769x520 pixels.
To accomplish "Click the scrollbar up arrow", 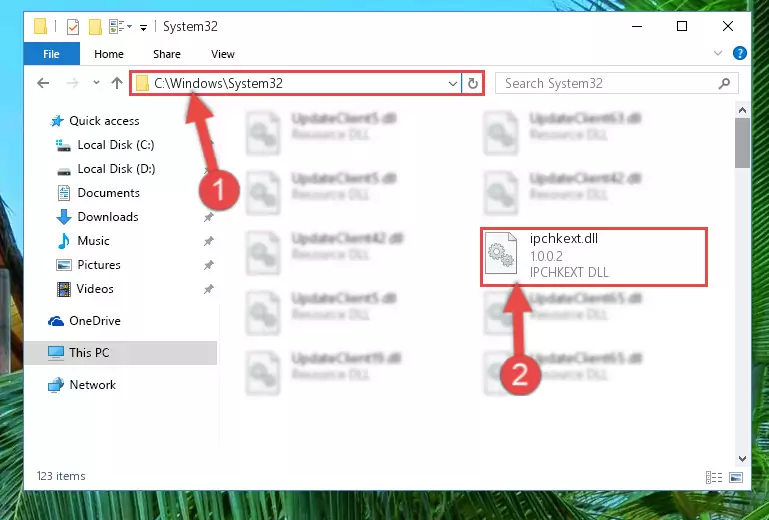I will tap(743, 110).
